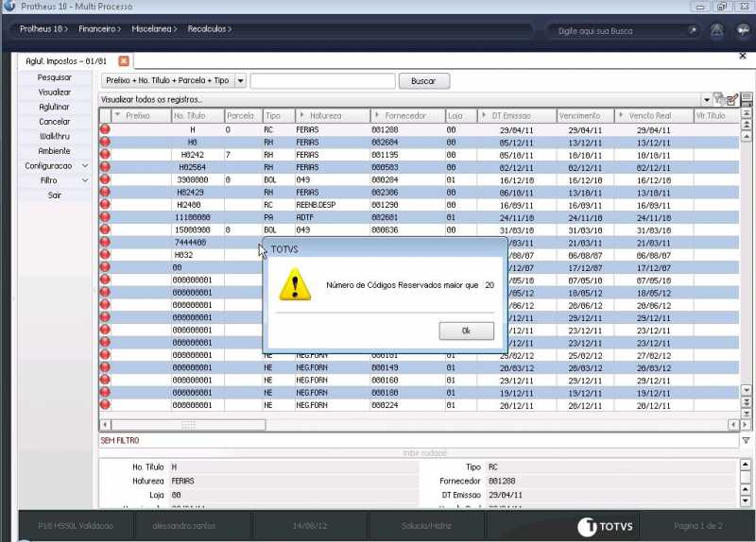756x542 pixels.
Task: Jump to last record with bottom scroll button
Action: [x=747, y=414]
